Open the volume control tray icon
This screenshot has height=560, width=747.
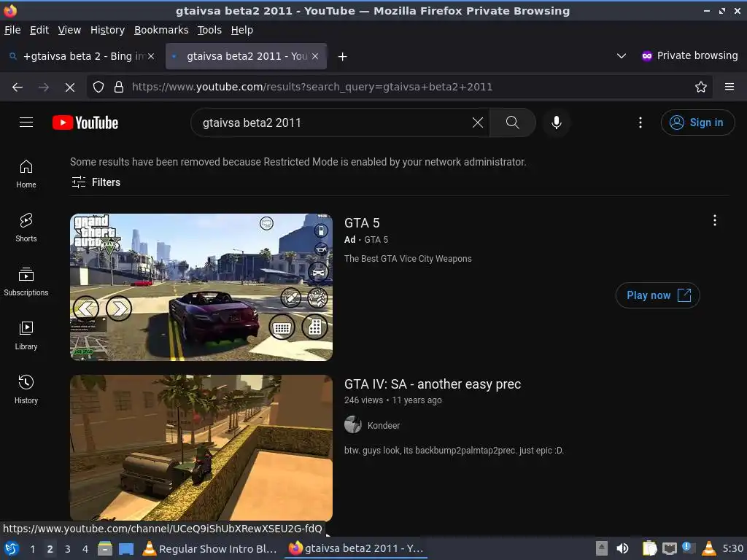pos(622,548)
